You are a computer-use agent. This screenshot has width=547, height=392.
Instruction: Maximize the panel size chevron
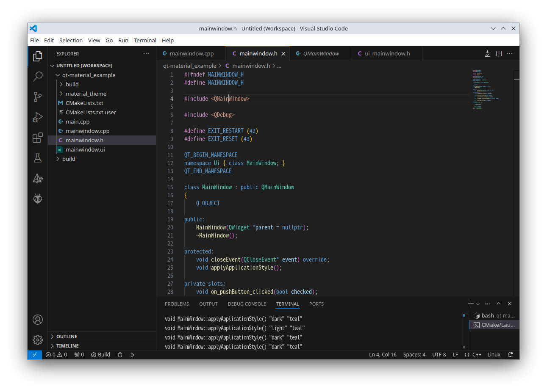click(x=499, y=304)
